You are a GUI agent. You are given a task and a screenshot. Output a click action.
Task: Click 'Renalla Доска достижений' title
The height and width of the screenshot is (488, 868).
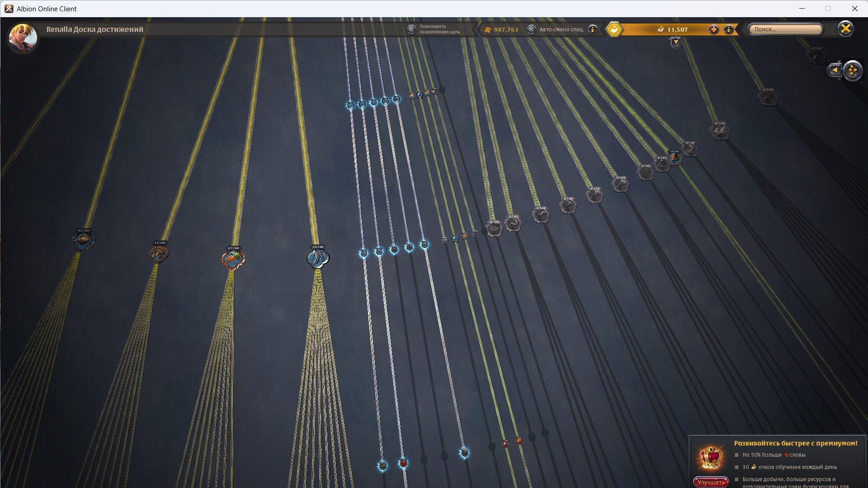click(x=95, y=29)
